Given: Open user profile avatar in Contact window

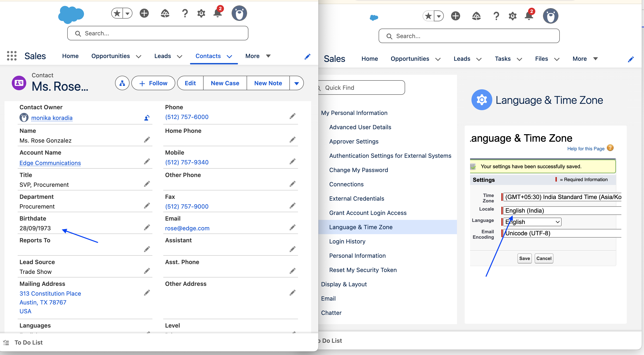Looking at the screenshot, I should point(239,13).
